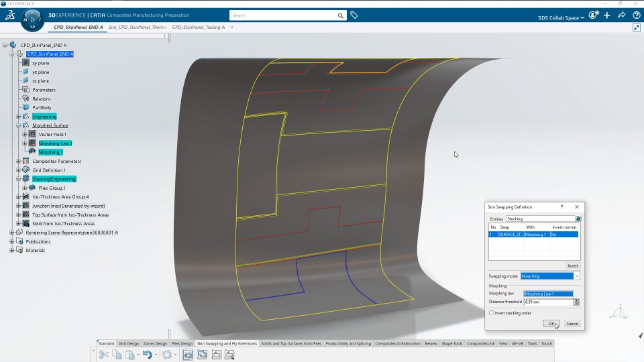Switch to the Plies Design tab
Viewport: 644px width, 362px height.
[182, 343]
